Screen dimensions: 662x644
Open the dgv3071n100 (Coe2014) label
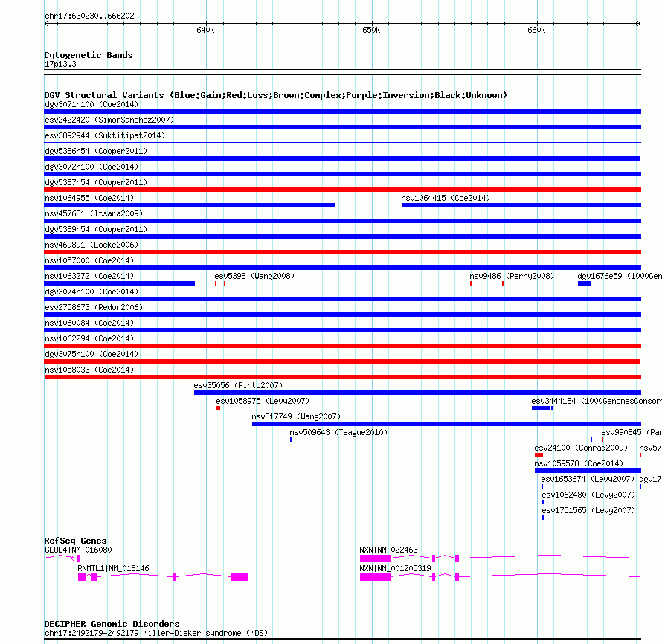click(x=91, y=104)
